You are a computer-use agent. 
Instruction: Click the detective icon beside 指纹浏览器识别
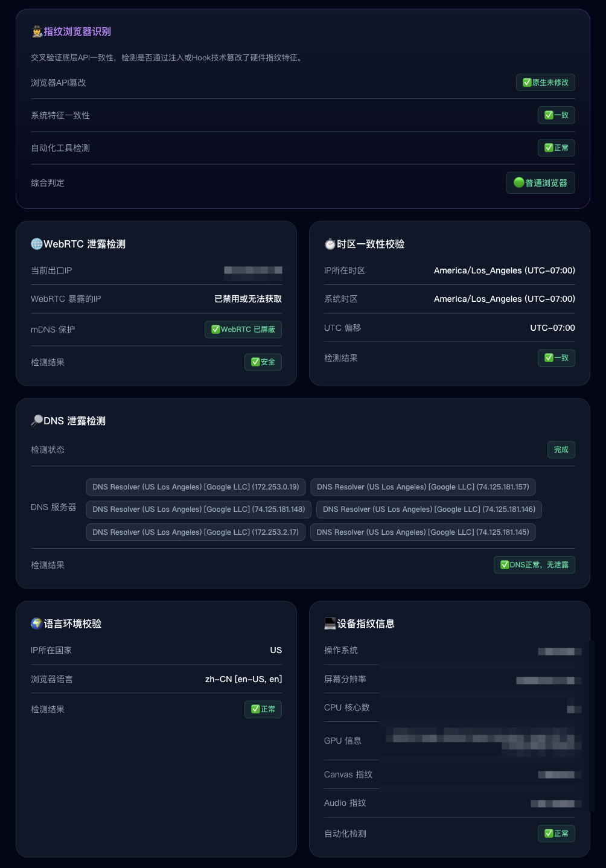coord(37,32)
